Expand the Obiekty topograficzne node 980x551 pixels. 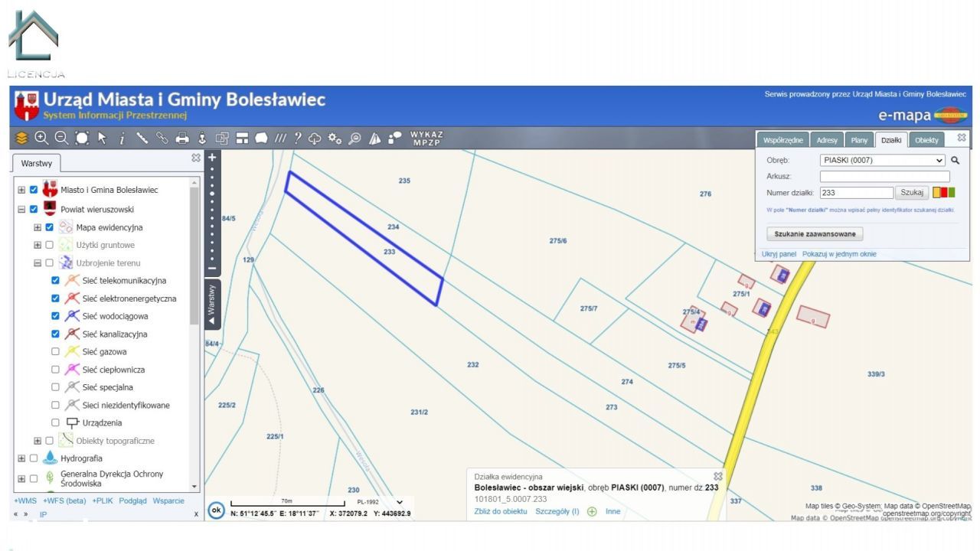tap(38, 441)
